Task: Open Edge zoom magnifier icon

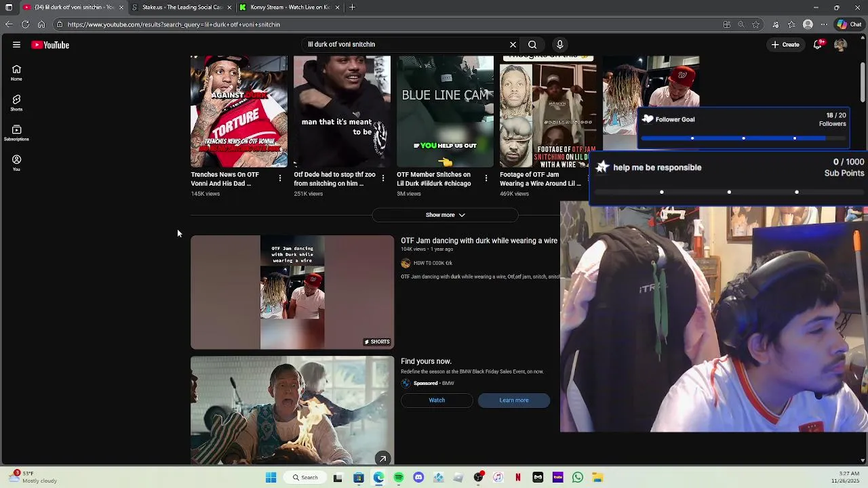Action: (x=741, y=24)
